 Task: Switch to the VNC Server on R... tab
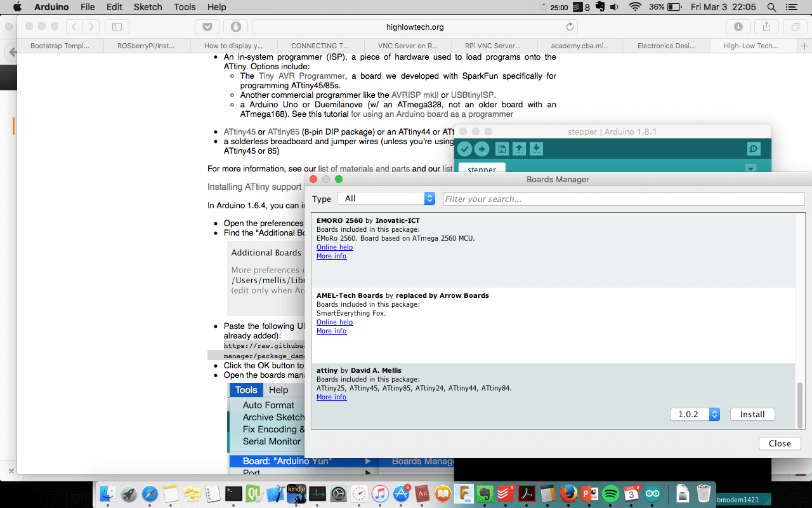(x=407, y=46)
